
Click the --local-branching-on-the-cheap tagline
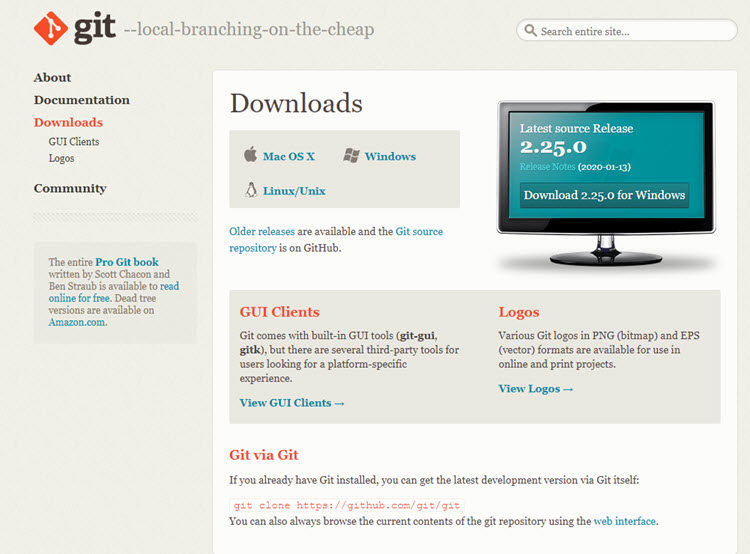pos(249,29)
